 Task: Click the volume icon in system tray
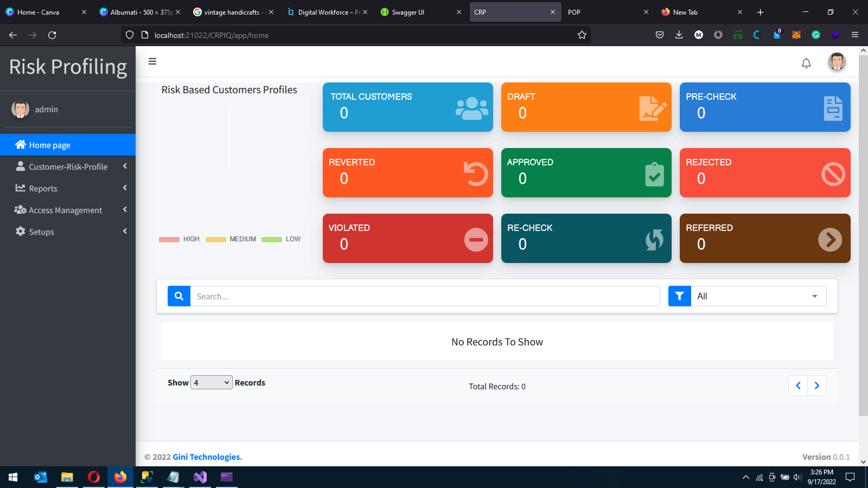coord(797,477)
